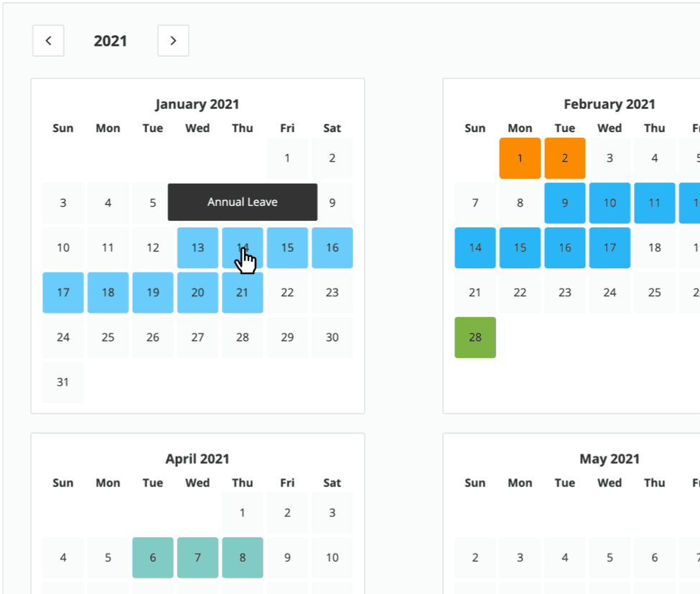Click January 17 highlighted date
Image resolution: width=700 pixels, height=594 pixels.
point(63,293)
